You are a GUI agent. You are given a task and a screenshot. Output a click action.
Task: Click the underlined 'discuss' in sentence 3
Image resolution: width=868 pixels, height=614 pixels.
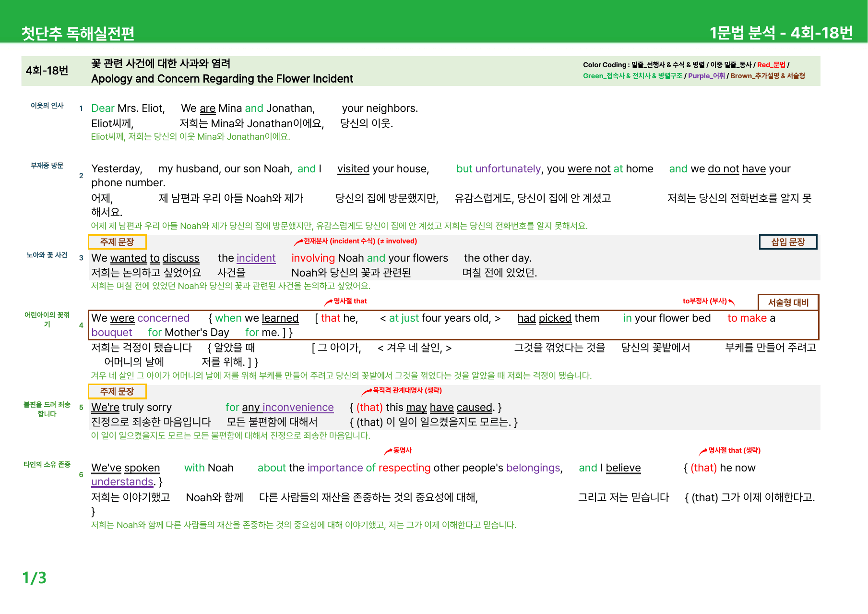click(x=181, y=258)
